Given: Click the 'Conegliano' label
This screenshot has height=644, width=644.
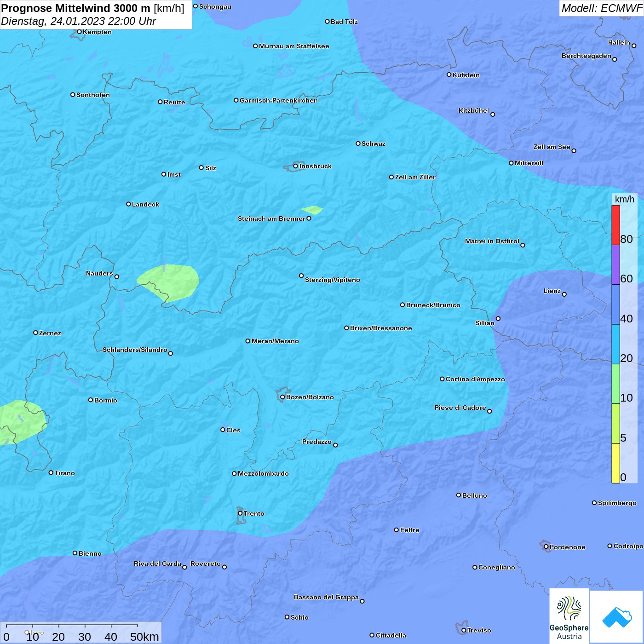Looking at the screenshot, I should tap(497, 567).
